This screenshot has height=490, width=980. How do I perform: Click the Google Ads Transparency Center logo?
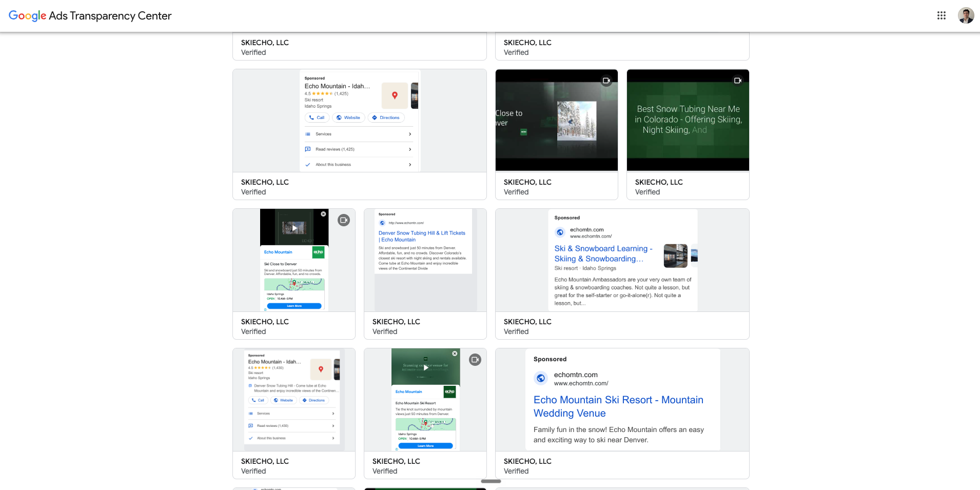[x=90, y=16]
